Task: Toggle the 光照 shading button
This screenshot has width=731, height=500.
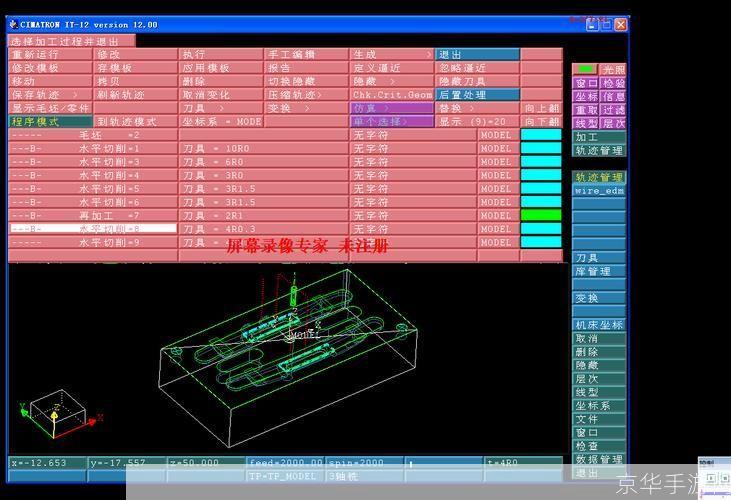Action: tap(613, 69)
